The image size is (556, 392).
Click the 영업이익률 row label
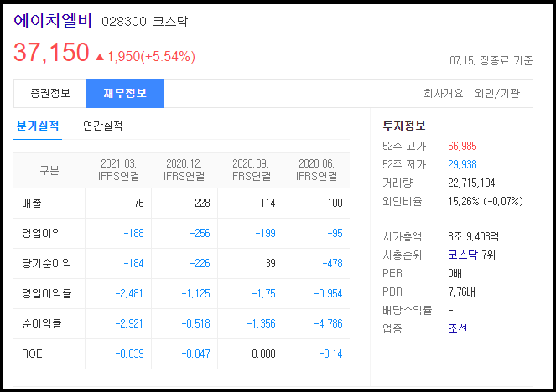point(46,293)
